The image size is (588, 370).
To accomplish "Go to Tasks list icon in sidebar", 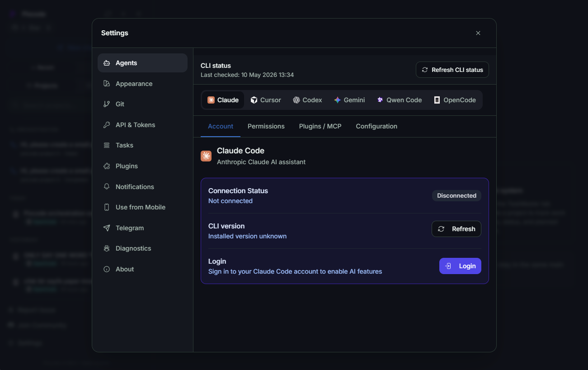I will click(107, 145).
